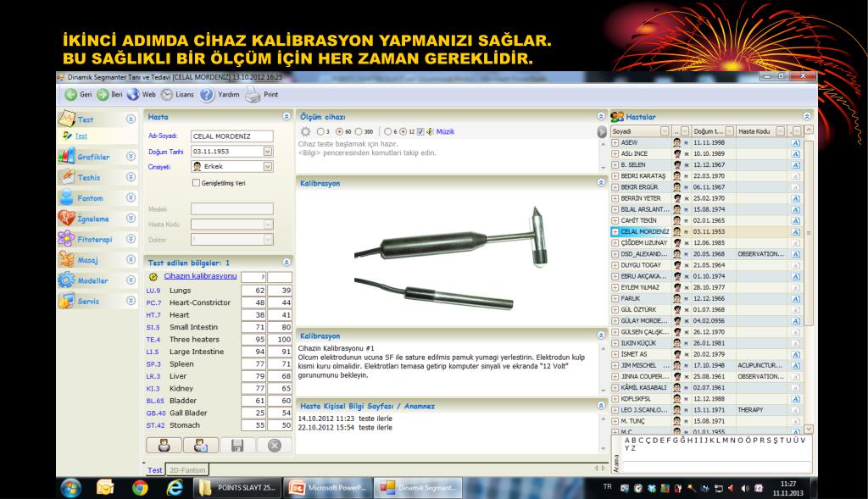868x499 pixels.
Task: Switch to the Test bottom tab
Action: (154, 469)
